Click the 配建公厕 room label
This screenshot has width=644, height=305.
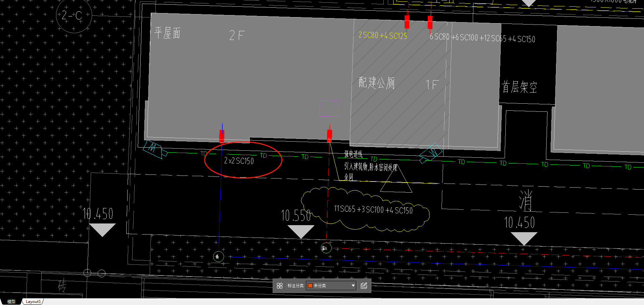pos(376,83)
